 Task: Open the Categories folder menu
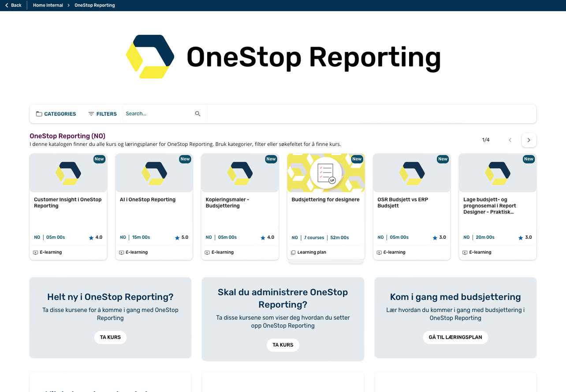click(56, 114)
